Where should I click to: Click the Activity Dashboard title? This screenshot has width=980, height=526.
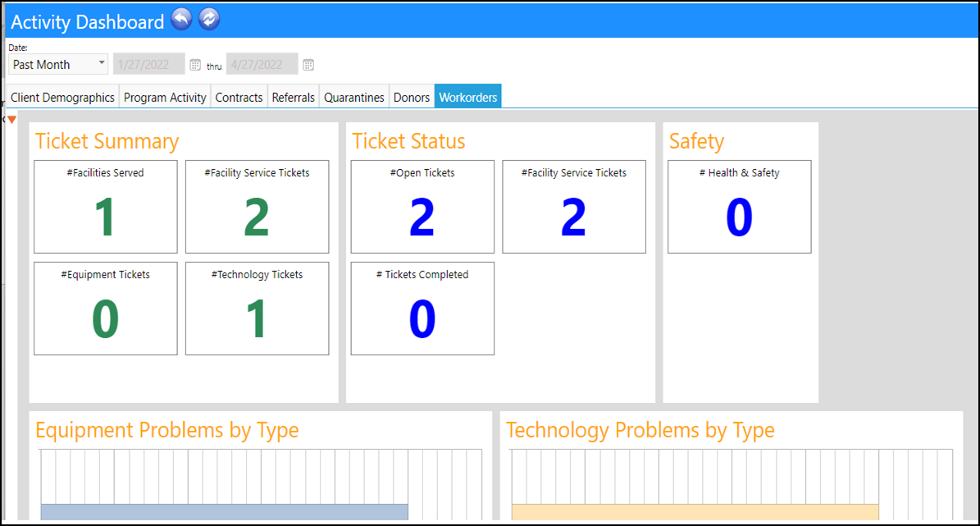[x=88, y=22]
